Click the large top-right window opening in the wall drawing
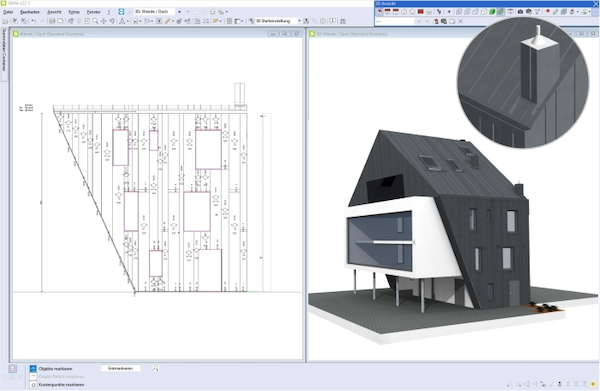This screenshot has width=600, height=391. pos(208,150)
